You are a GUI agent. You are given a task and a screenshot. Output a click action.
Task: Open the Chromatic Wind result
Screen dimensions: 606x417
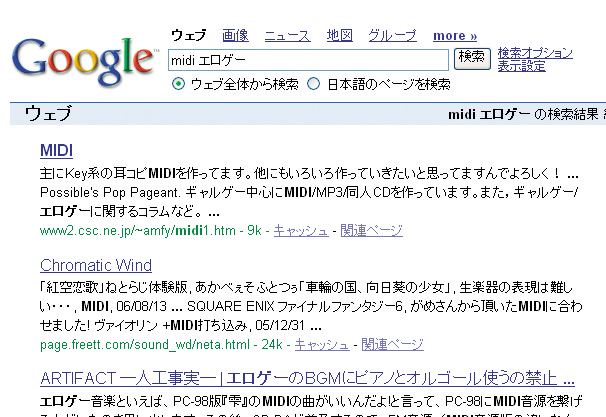(x=96, y=265)
